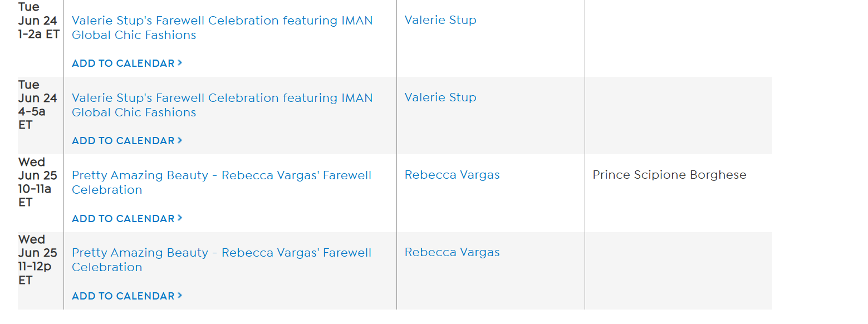Open host Valerie Stup link in 1-2a row
Screen dimensions: 868x324
click(x=440, y=20)
